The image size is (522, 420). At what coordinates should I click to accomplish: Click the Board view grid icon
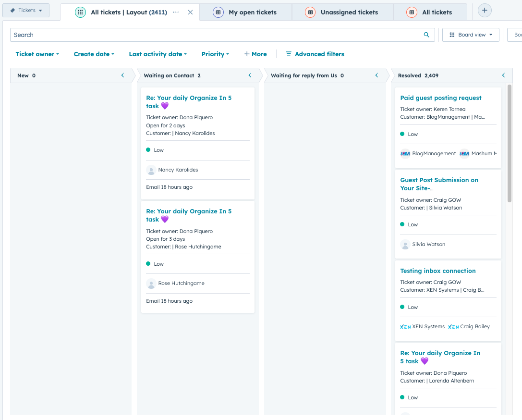click(452, 35)
